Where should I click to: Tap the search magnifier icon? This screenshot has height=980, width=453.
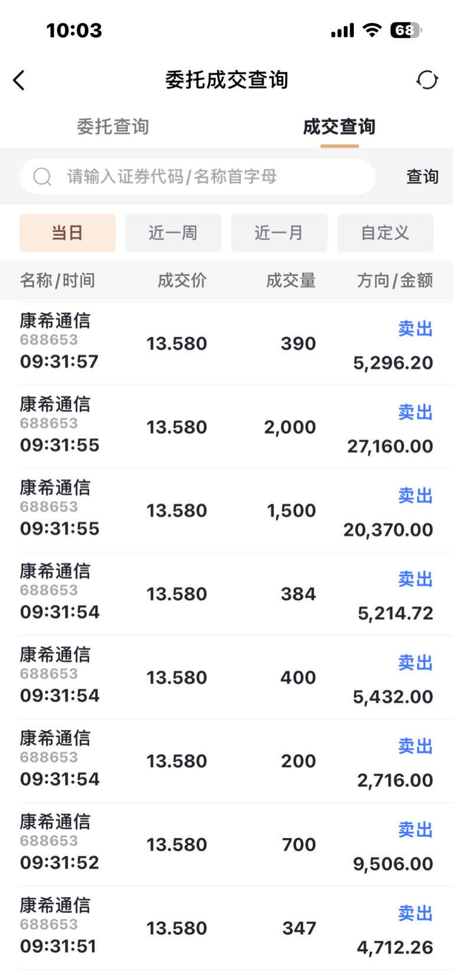click(42, 176)
